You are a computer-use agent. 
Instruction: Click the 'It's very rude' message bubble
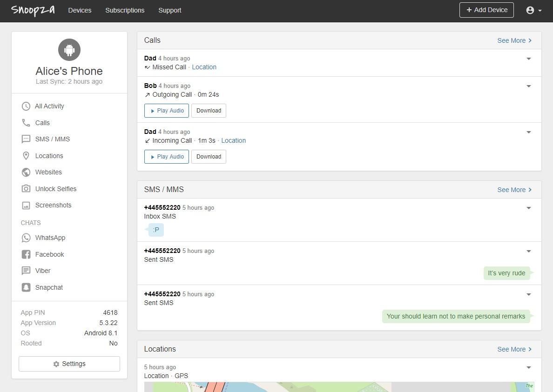tap(506, 273)
